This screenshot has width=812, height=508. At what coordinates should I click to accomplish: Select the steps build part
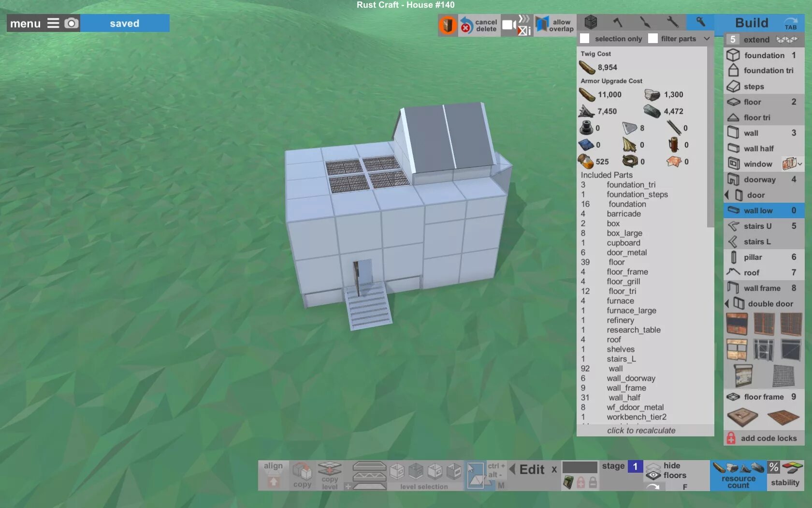764,87
